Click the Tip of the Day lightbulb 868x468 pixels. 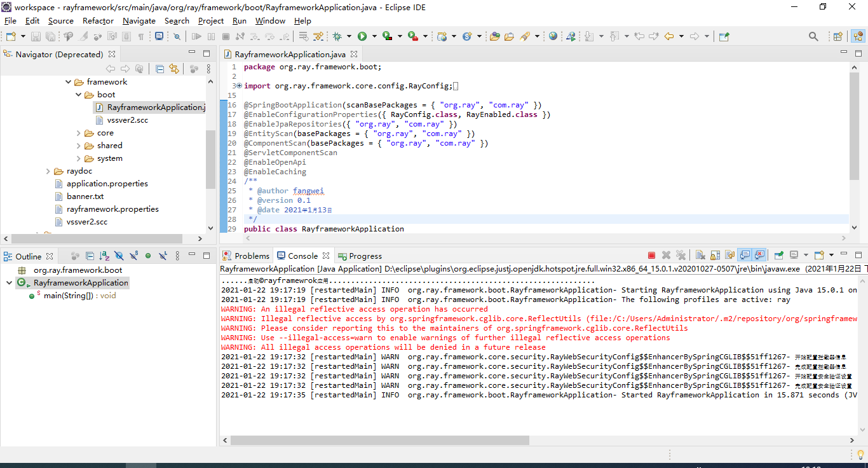click(x=860, y=454)
